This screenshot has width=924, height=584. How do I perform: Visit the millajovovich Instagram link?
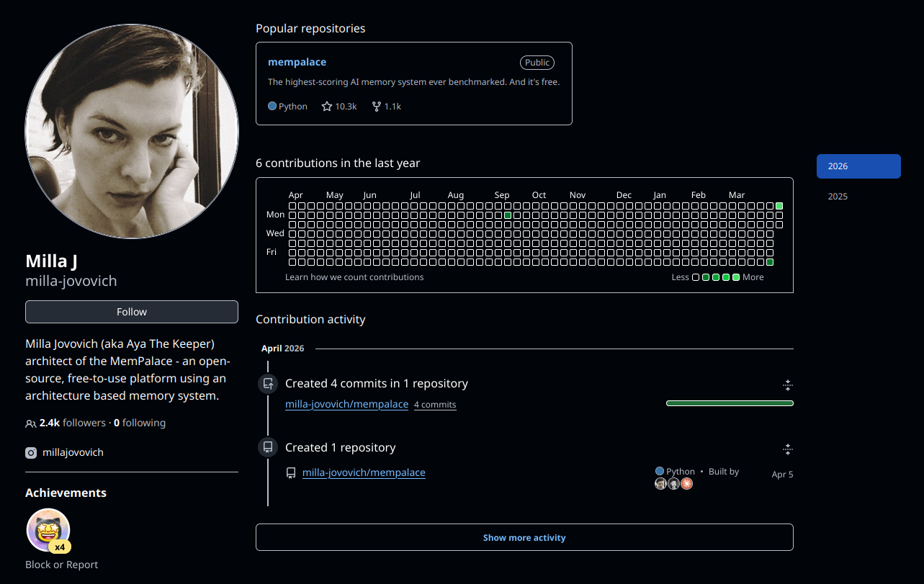(x=73, y=453)
